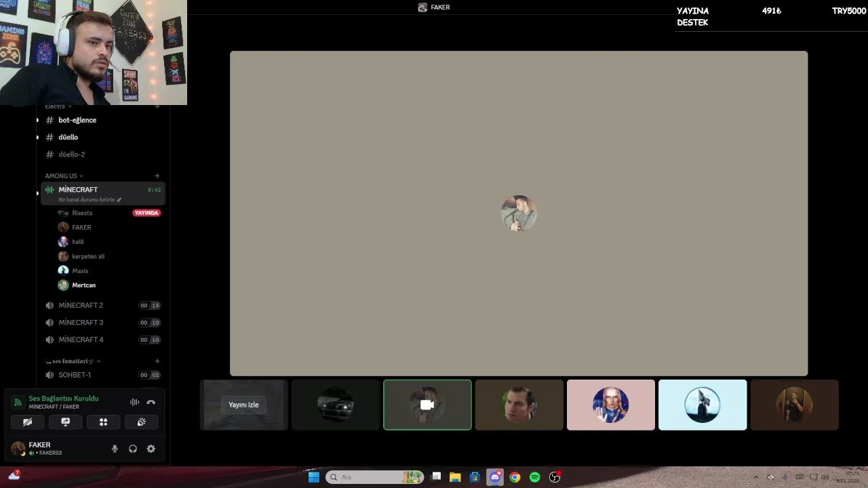Image resolution: width=868 pixels, height=488 pixels.
Task: Toggle noise suppression waveform icon
Action: pos(134,402)
